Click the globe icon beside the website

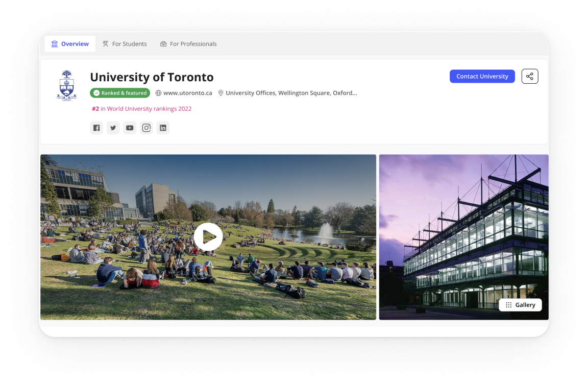coord(159,93)
